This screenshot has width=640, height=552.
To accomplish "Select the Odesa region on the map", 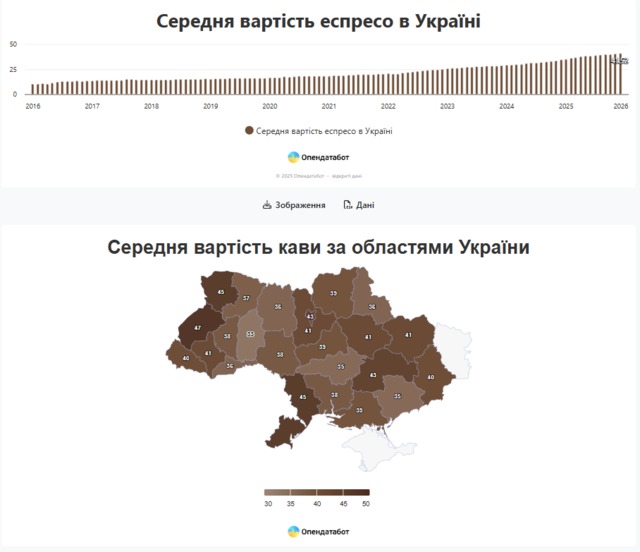I will (302, 397).
